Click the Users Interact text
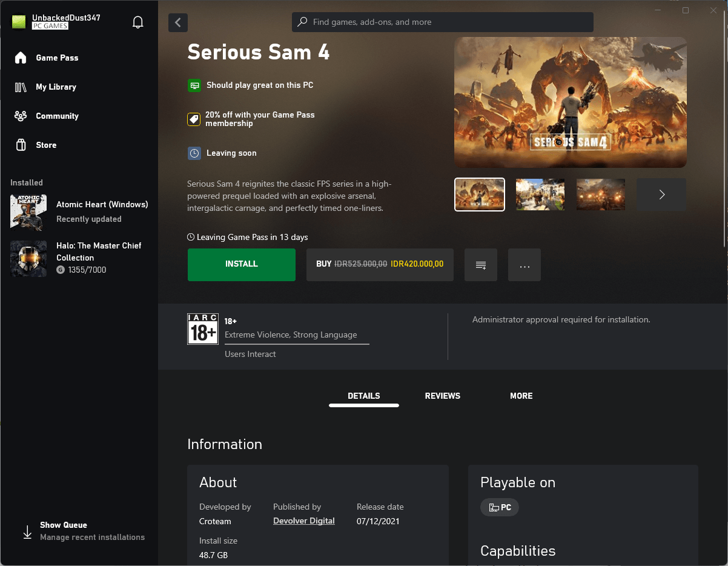This screenshot has width=728, height=566. (x=250, y=354)
